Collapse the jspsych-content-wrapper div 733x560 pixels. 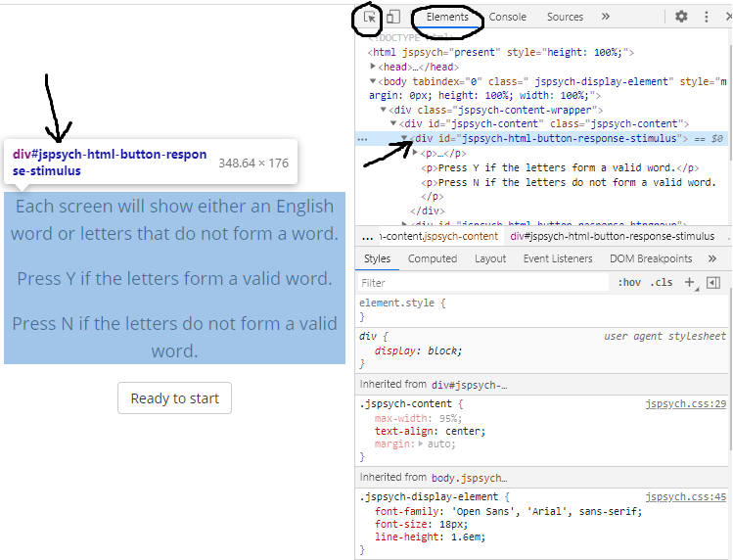pos(384,110)
